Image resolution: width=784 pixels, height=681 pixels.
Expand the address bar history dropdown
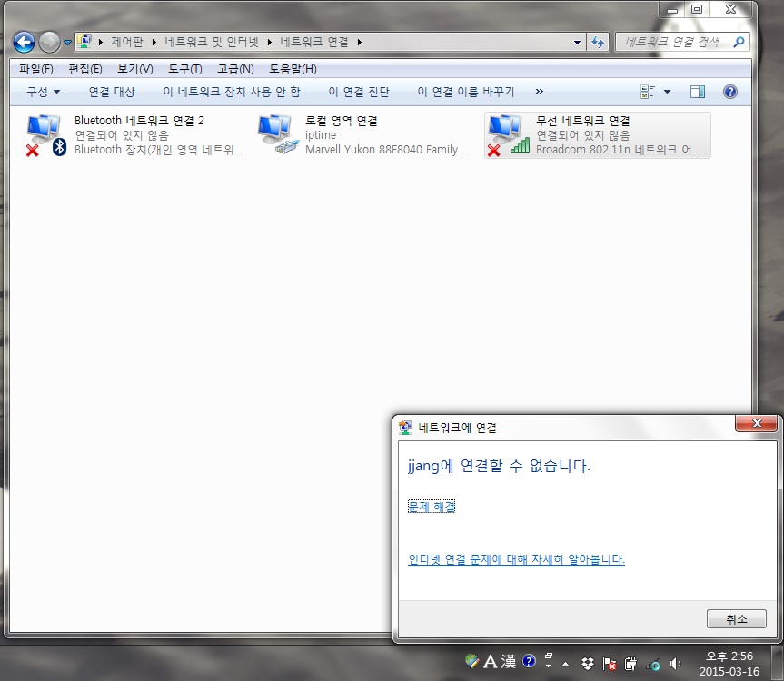[577, 43]
